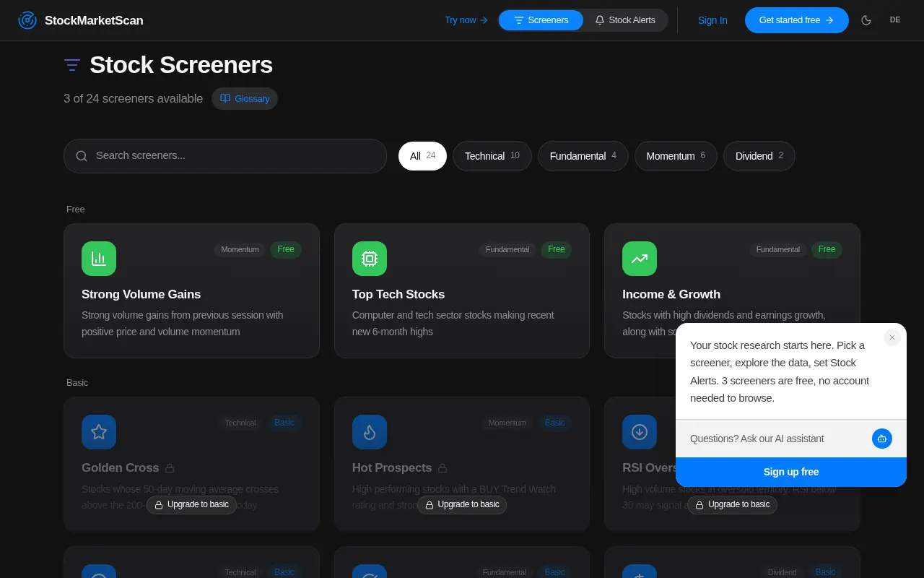Click the Fundamental tag on Top Tech Stocks
The height and width of the screenshot is (578, 924).
point(507,249)
